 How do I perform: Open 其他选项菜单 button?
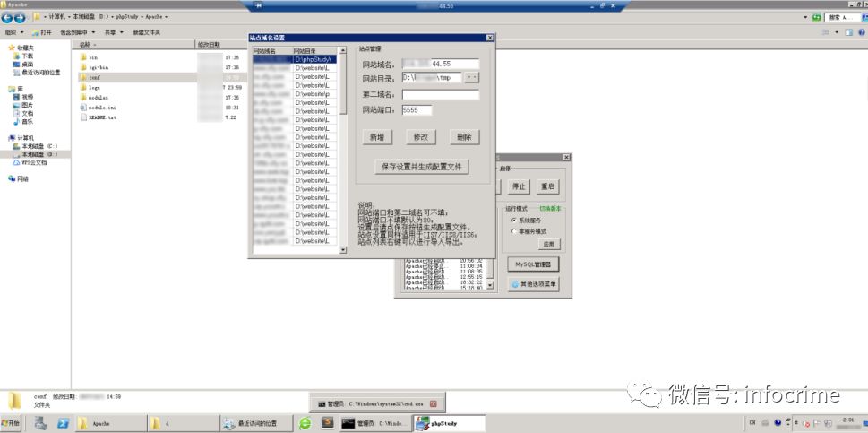pos(533,284)
